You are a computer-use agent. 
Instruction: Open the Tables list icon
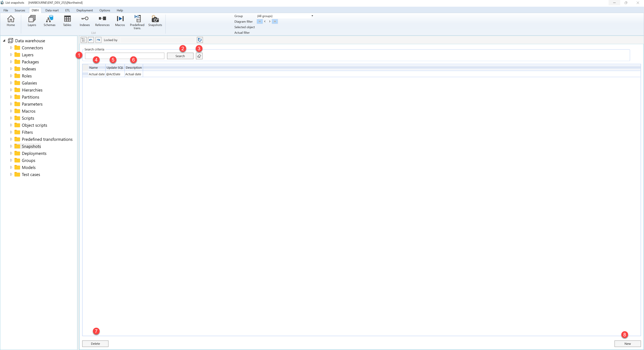67,21
